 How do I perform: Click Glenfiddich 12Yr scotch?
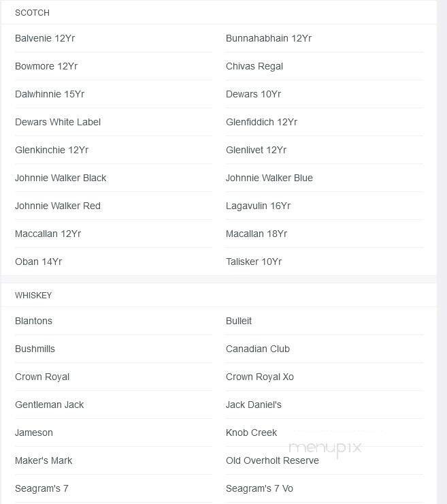(261, 122)
